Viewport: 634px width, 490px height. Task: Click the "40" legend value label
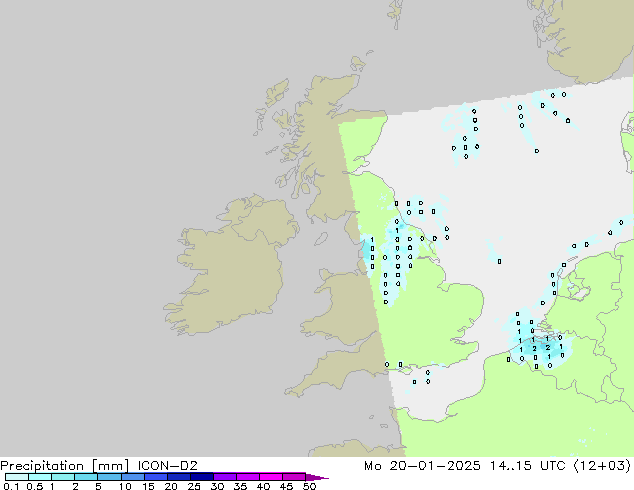[263, 486]
